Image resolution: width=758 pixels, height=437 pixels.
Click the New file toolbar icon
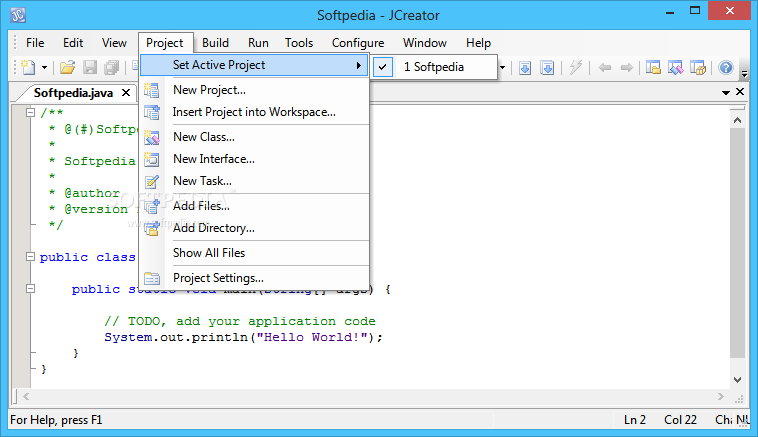[29, 67]
